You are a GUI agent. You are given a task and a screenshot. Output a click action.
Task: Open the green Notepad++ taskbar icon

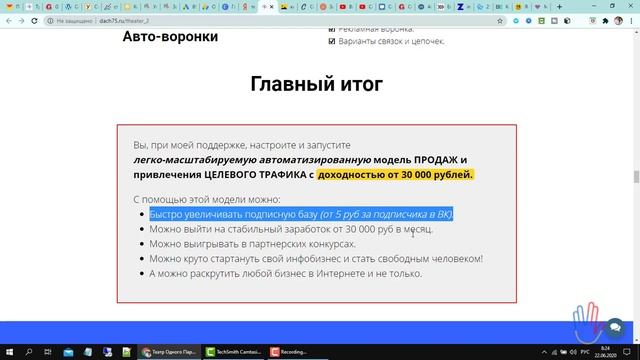point(127,352)
